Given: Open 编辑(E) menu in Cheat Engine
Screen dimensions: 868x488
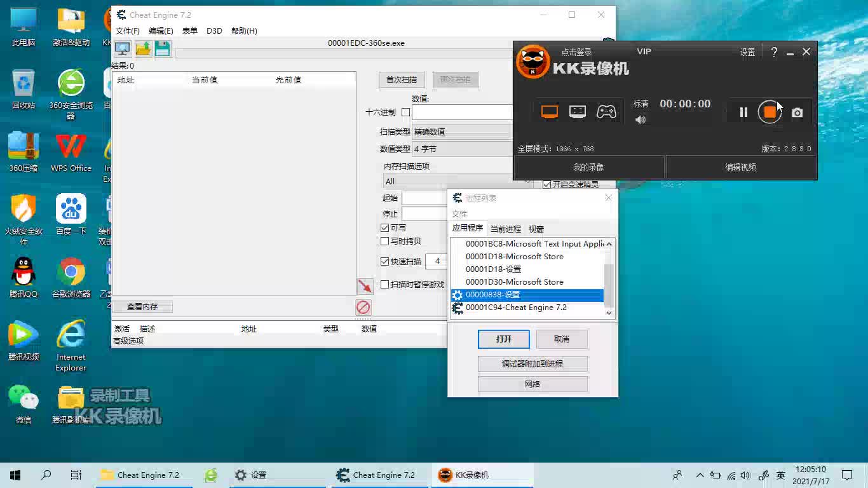Looking at the screenshot, I should pos(161,30).
